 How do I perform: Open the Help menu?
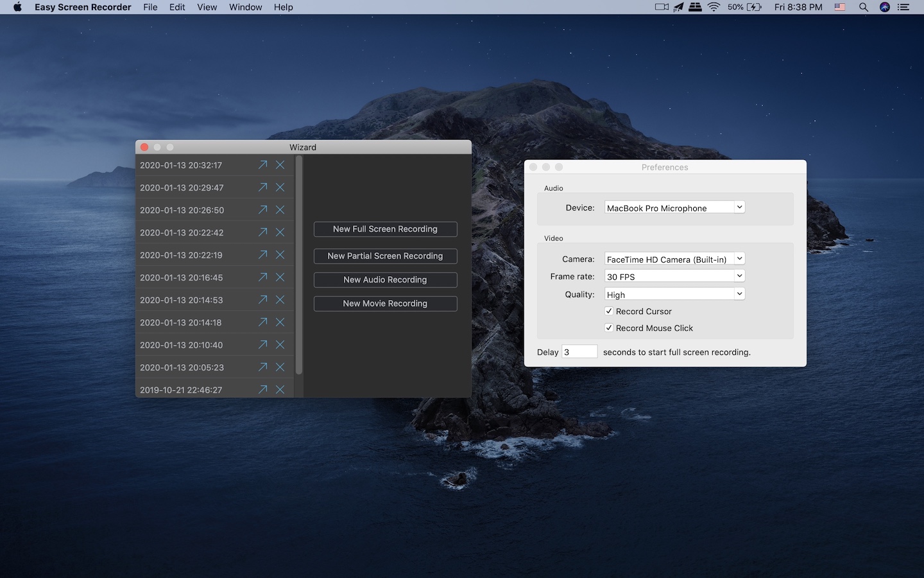283,7
